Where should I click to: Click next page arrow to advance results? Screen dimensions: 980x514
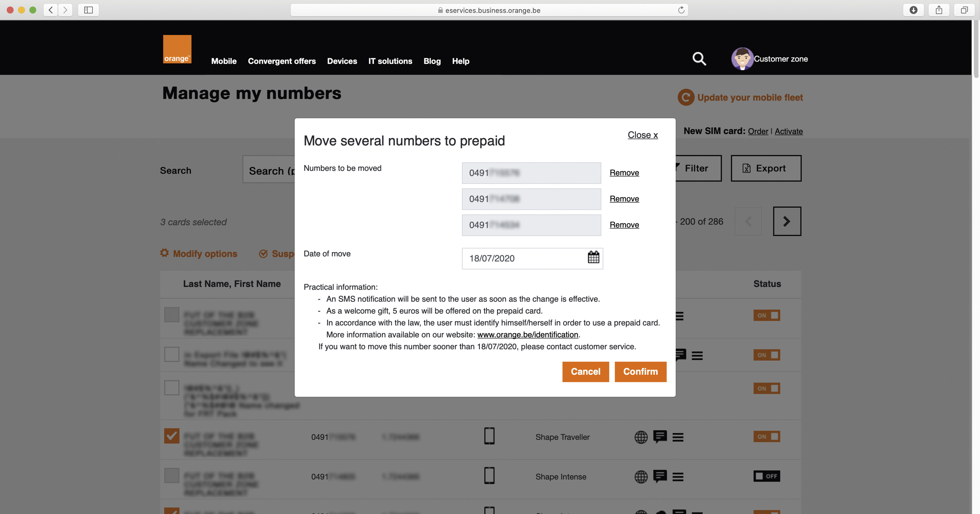pos(787,221)
